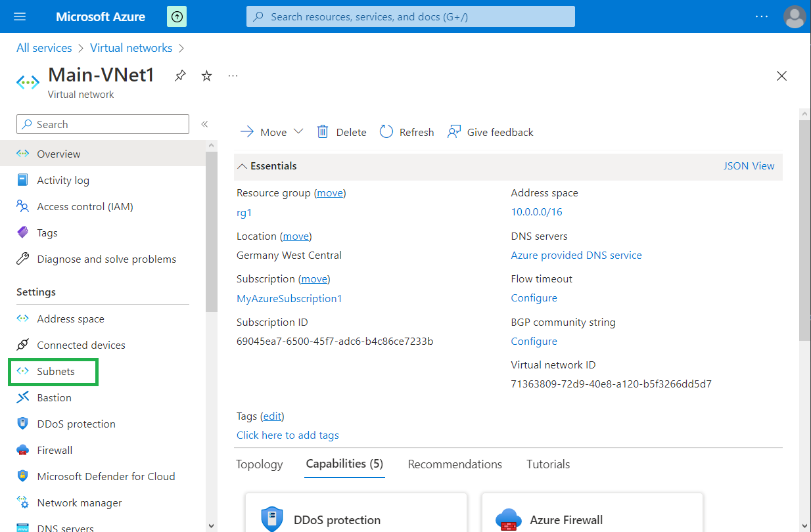Viewport: 811px width, 532px height.
Task: Click the Activity log icon
Action: (x=23, y=180)
